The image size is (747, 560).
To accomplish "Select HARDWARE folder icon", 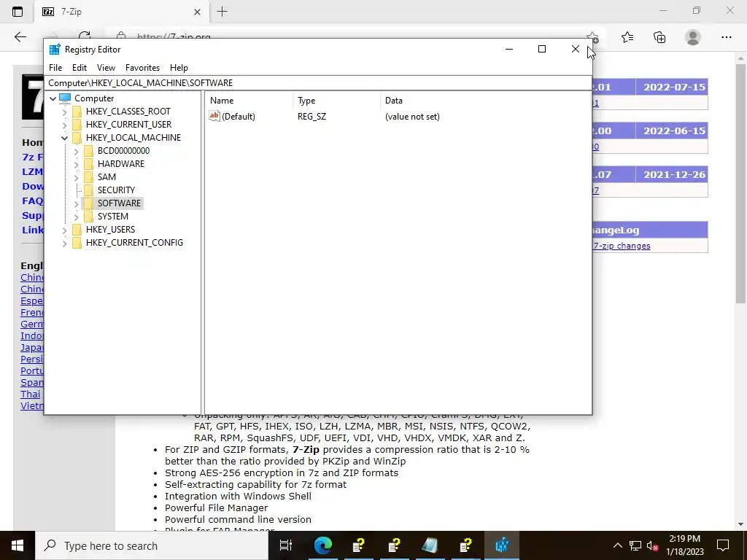I will (88, 164).
